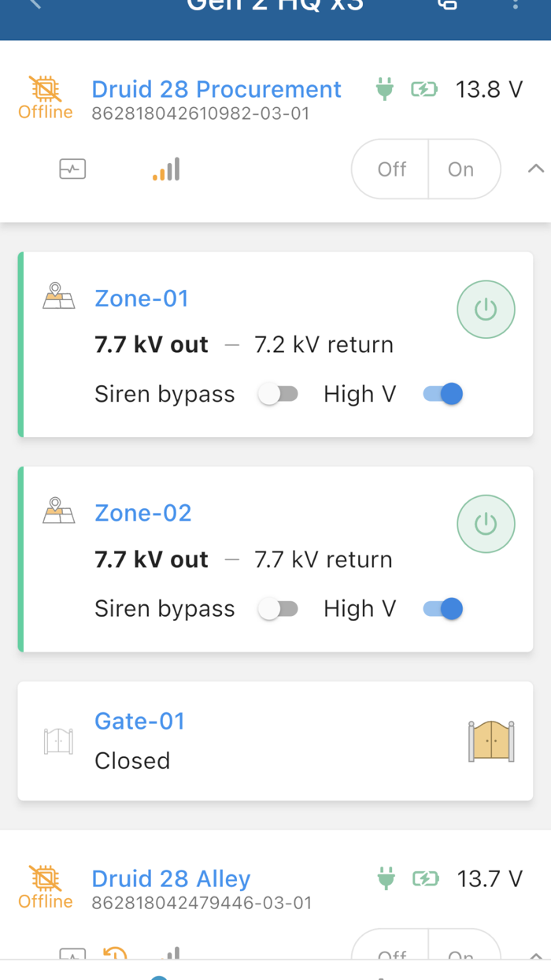This screenshot has height=980, width=551.
Task: Enable Siren bypass on Zone-01
Action: coord(278,393)
